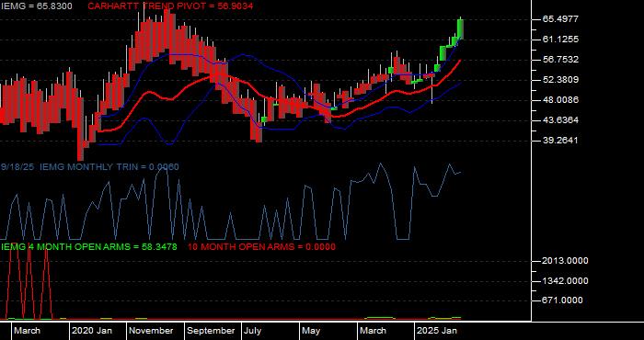Click the November date marker

point(151,331)
